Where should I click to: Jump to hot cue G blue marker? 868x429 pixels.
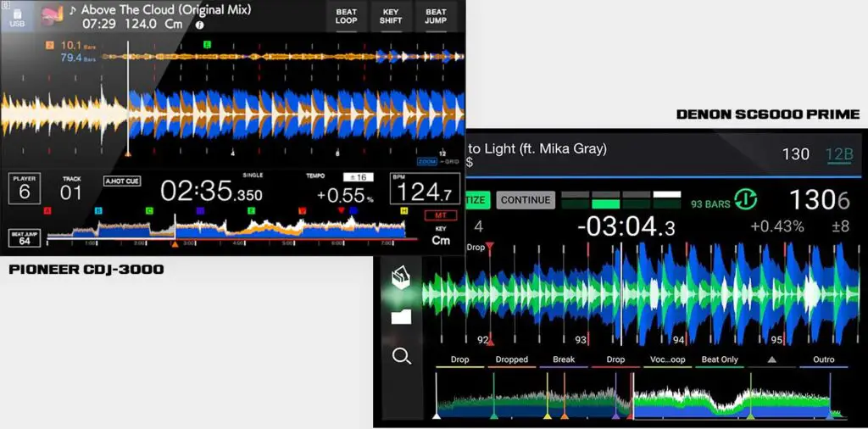point(353,211)
